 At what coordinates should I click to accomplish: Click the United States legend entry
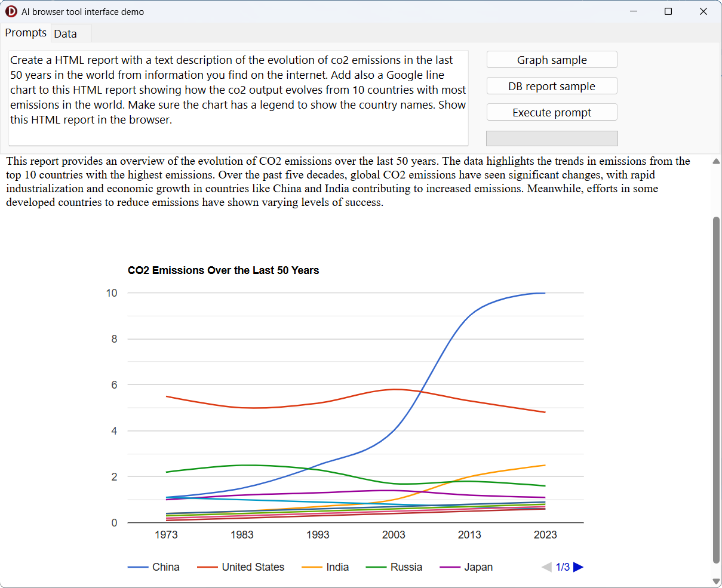tap(253, 567)
